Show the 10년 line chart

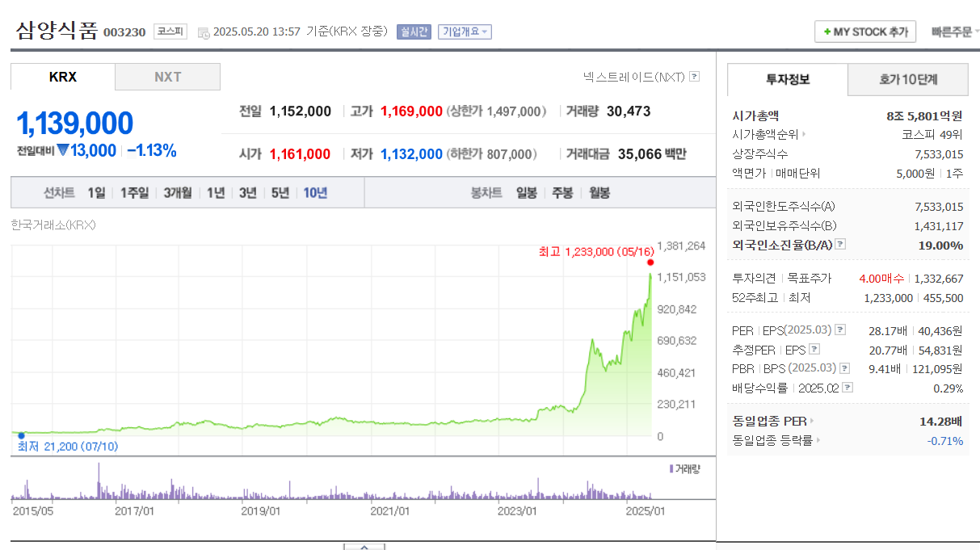pos(315,193)
